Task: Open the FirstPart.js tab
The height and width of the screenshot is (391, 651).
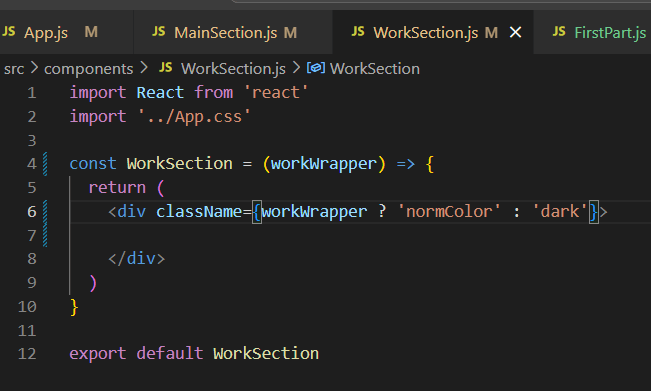Action: pyautogui.click(x=592, y=32)
